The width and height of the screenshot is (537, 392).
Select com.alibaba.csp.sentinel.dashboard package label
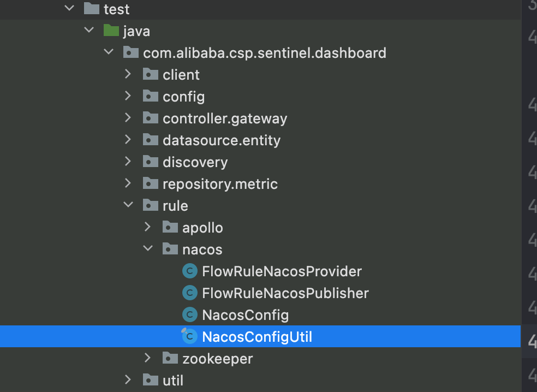[x=265, y=53]
